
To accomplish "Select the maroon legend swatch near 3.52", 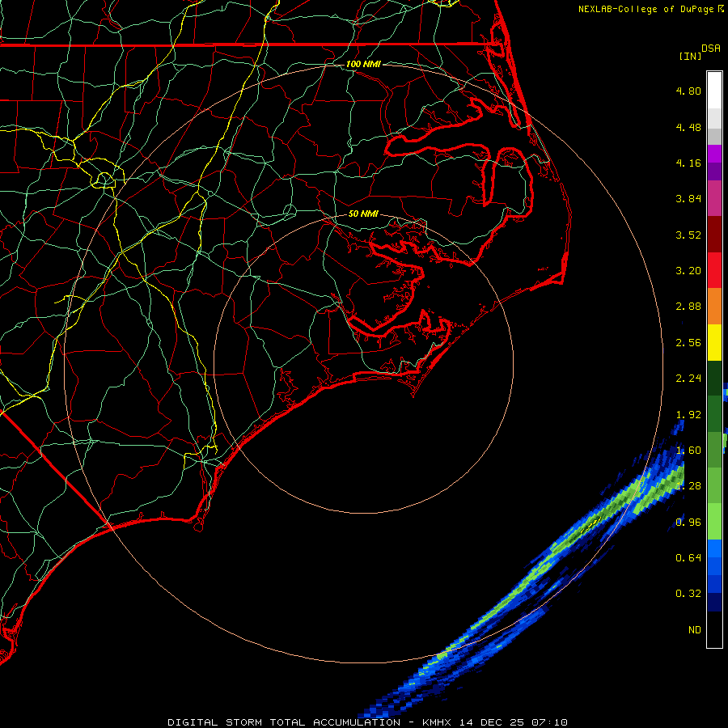I will point(714,235).
